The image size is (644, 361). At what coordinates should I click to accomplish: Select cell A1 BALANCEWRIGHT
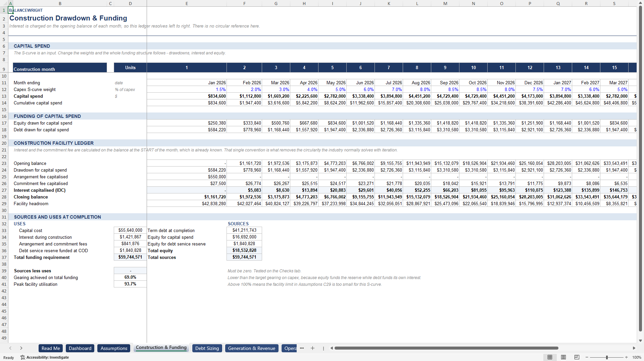tap(10, 10)
